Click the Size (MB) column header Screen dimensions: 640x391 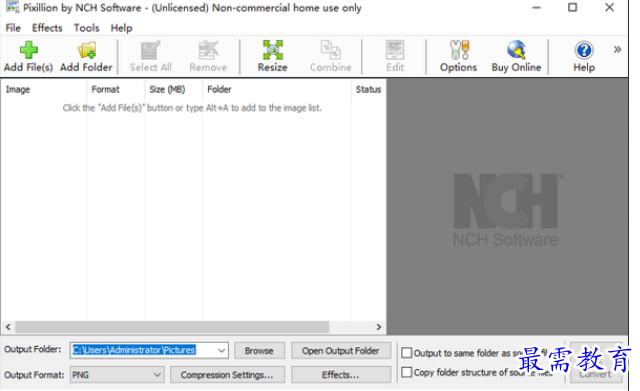point(167,89)
